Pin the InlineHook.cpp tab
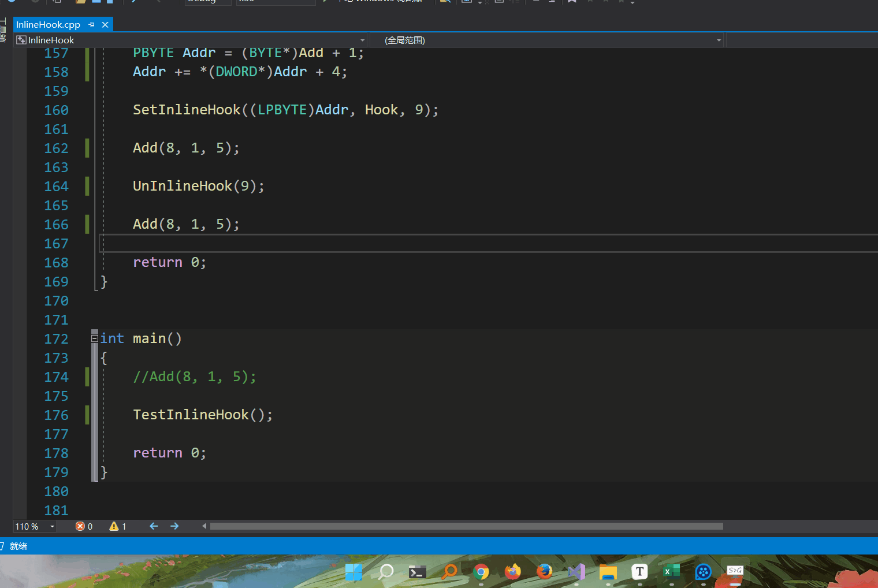This screenshot has height=588, width=878. click(91, 24)
